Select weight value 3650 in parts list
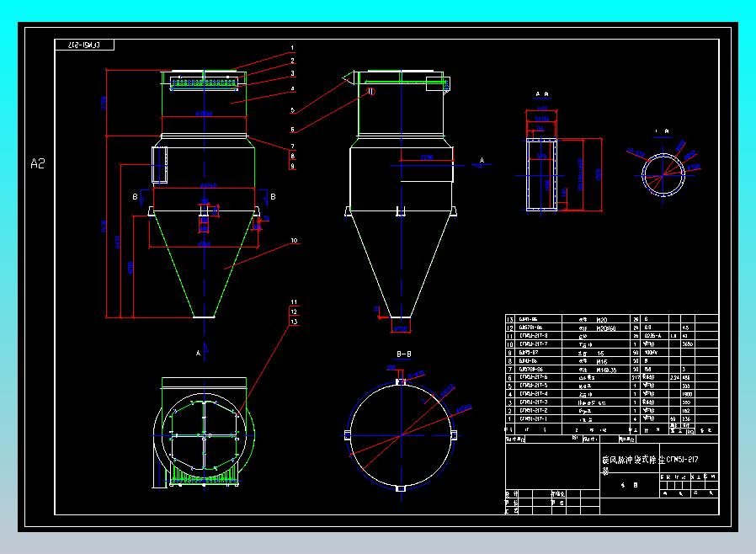Viewport: 756px width, 554px height. [x=687, y=344]
